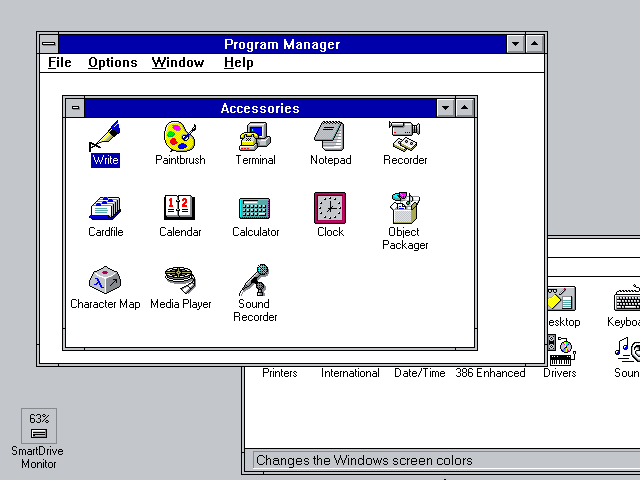640x480 pixels.
Task: Click status bar text about screen colors
Action: (364, 460)
